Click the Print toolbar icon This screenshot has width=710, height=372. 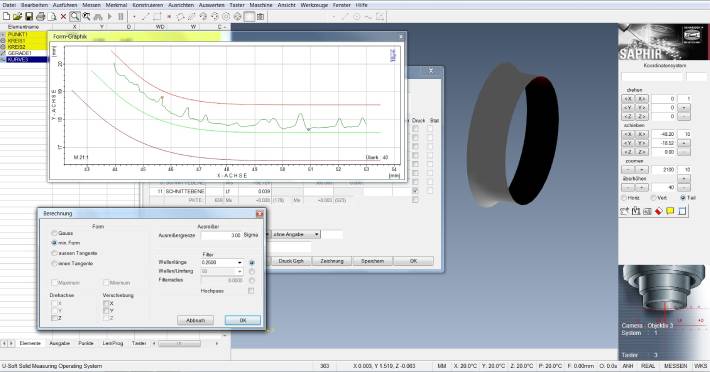tap(40, 17)
